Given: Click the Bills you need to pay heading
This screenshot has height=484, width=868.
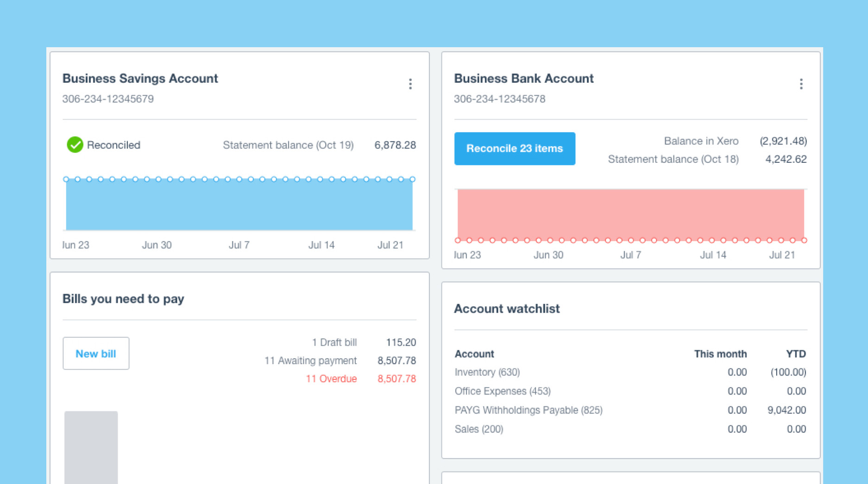Looking at the screenshot, I should [x=123, y=299].
